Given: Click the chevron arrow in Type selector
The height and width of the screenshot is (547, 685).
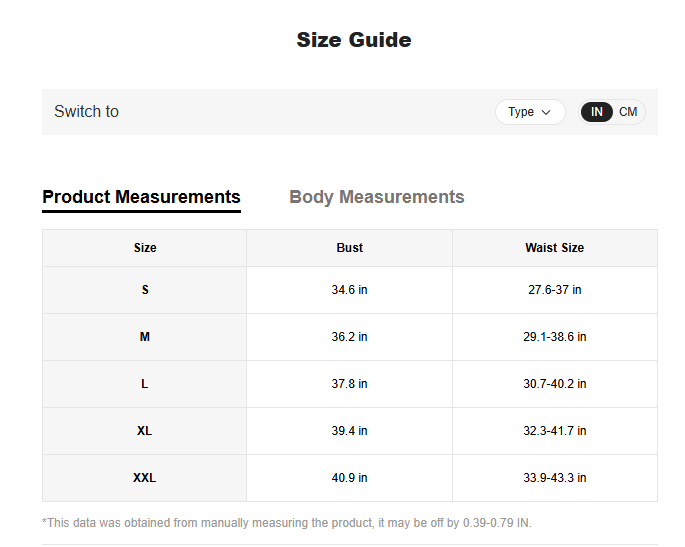Looking at the screenshot, I should click(x=546, y=112).
